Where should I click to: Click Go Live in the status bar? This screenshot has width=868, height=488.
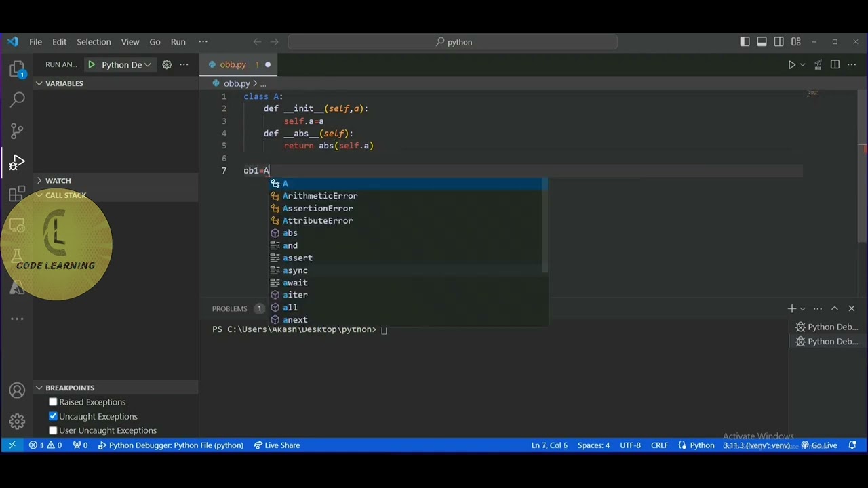(819, 445)
